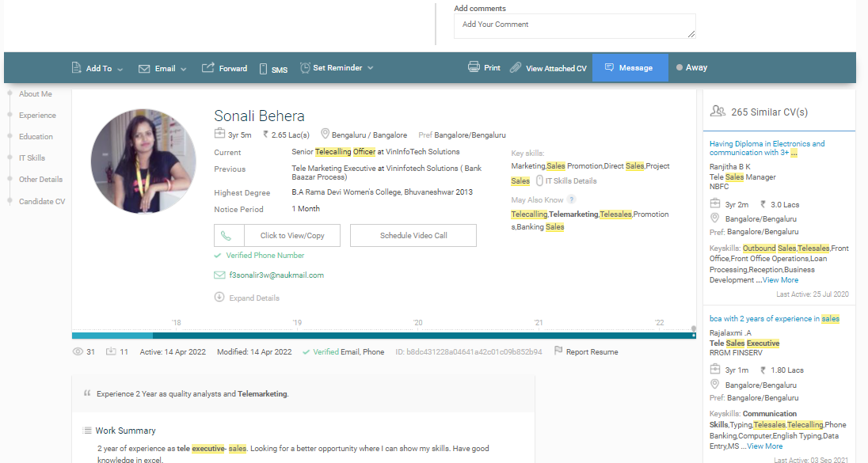The height and width of the screenshot is (463, 868).
Task: Open the Set Reminder dropdown
Action: point(337,68)
